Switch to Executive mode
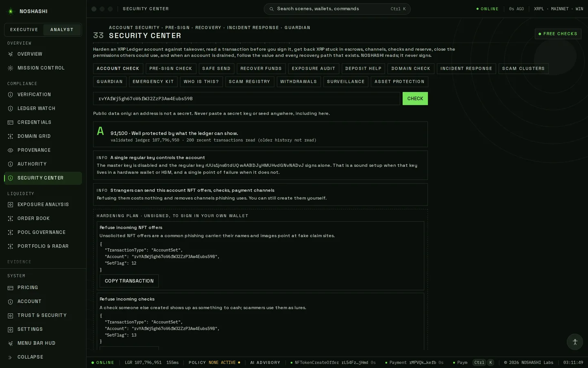Image resolution: width=588 pixels, height=368 pixels. click(x=24, y=30)
